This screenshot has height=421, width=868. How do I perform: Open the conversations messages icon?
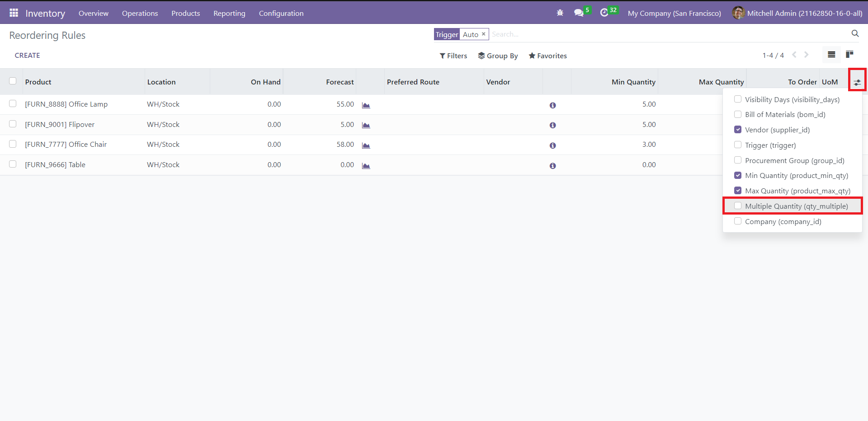coord(579,13)
